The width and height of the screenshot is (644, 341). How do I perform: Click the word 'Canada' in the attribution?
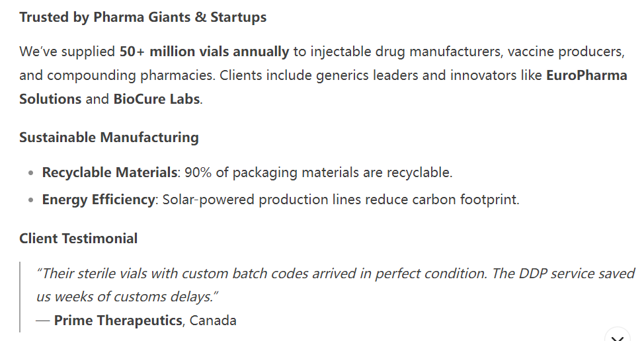pos(213,321)
